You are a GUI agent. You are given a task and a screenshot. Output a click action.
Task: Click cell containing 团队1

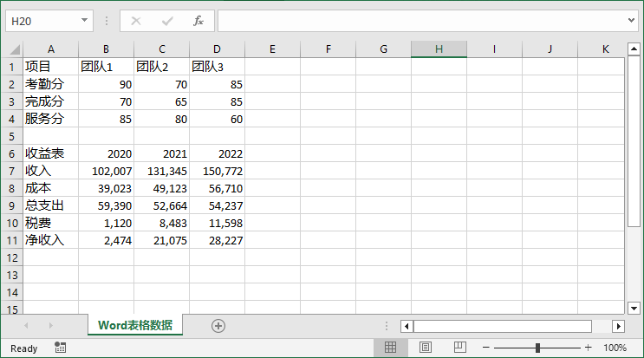(106, 67)
